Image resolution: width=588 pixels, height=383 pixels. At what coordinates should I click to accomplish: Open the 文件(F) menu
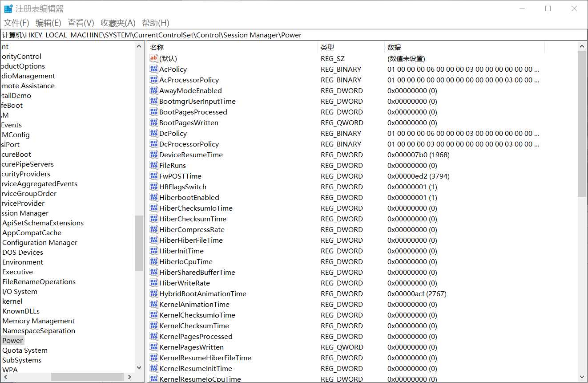[x=16, y=23]
